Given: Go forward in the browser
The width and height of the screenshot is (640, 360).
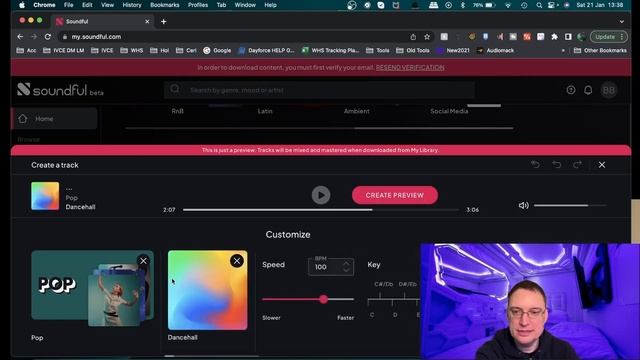Looking at the screenshot, I should coord(34,37).
